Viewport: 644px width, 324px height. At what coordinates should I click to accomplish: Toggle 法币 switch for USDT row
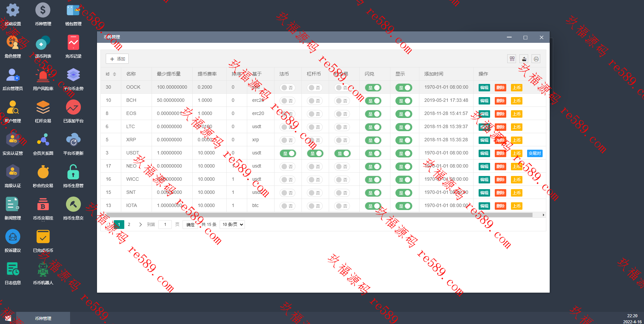288,153
